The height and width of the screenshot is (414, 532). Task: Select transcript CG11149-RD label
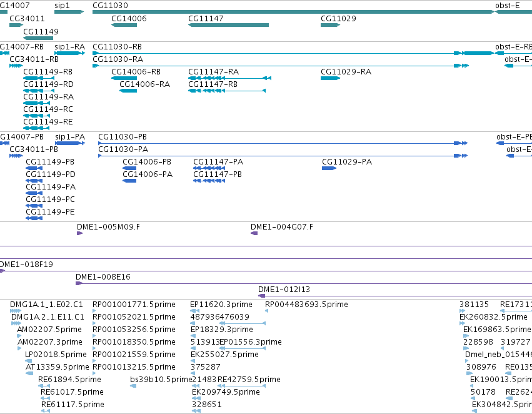(48, 84)
